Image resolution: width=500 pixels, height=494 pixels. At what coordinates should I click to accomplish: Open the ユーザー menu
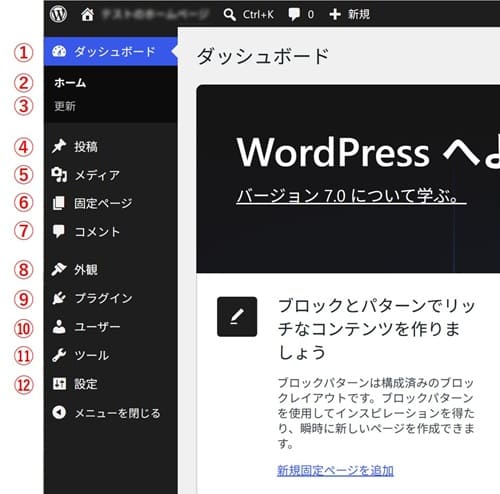pos(111,327)
